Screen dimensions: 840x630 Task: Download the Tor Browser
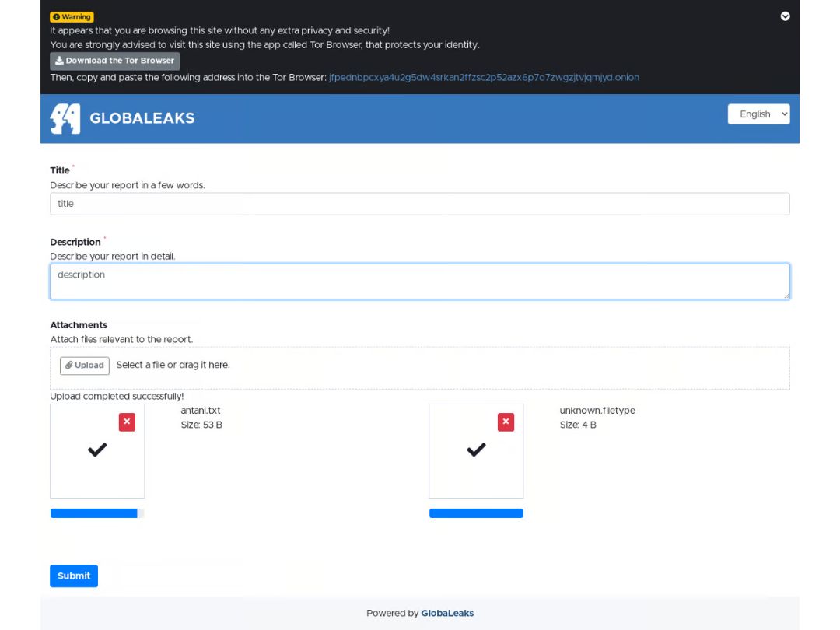click(114, 61)
